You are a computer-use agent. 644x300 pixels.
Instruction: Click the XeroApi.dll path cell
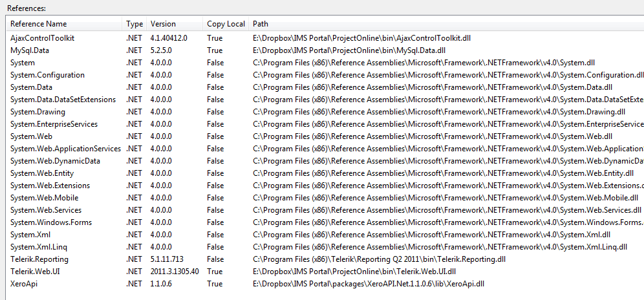coord(369,284)
